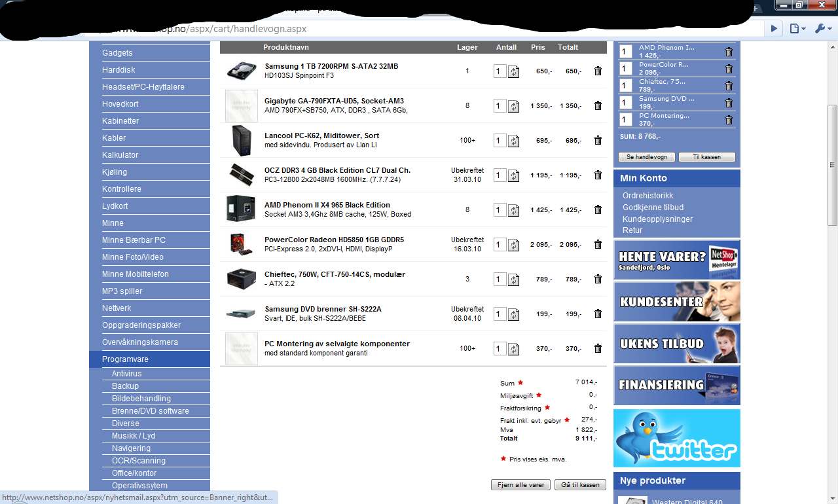Remove PC Montering service via trash icon
This screenshot has height=504, width=838.
(598, 348)
